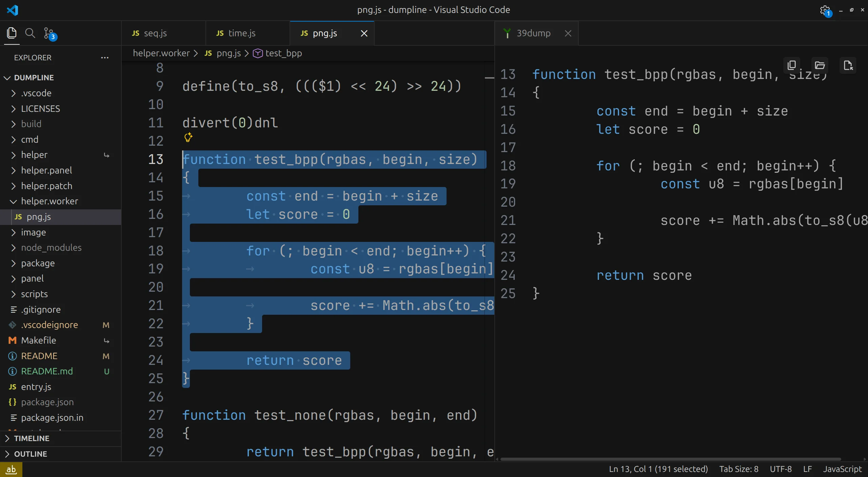Close the 39dump tab

[568, 33]
